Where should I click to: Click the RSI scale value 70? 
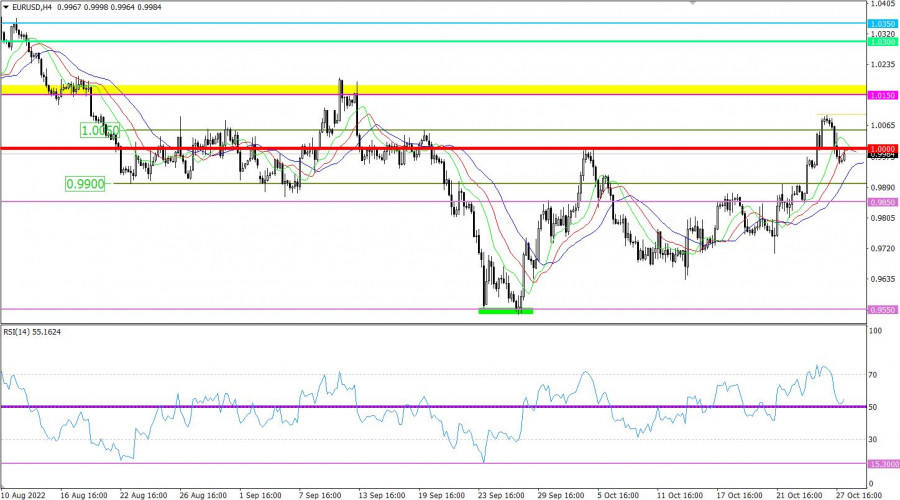click(x=872, y=375)
